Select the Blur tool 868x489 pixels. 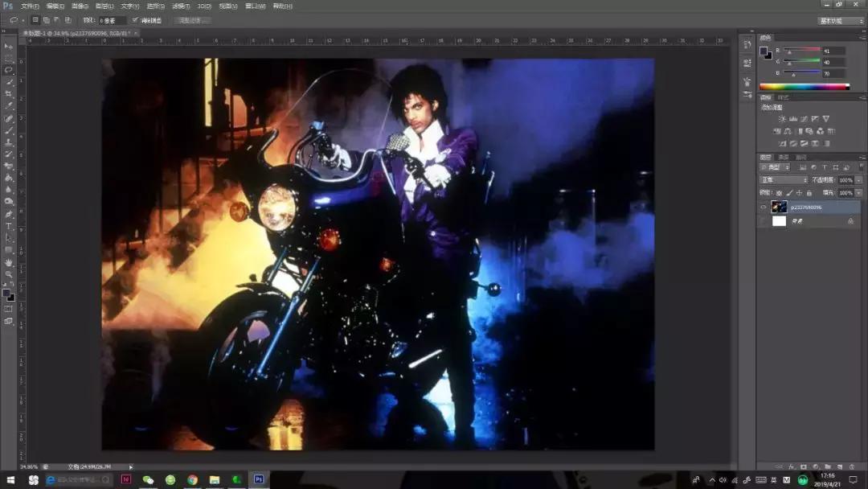tap(8, 190)
